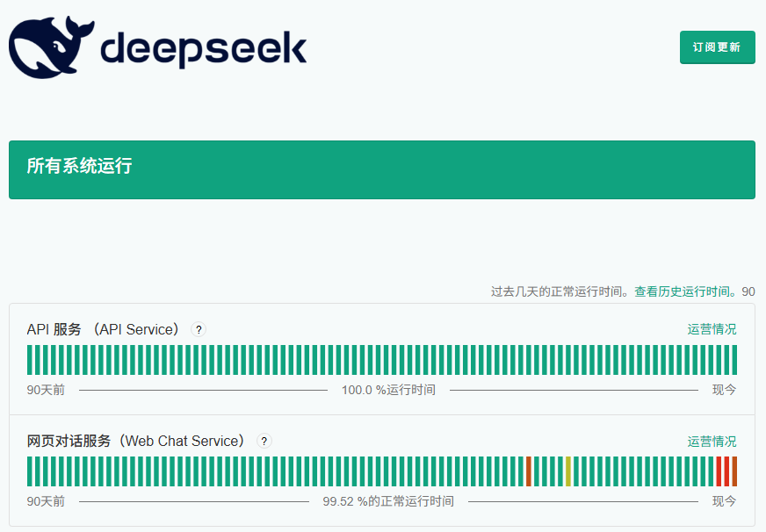Open the API Service help question mark
The height and width of the screenshot is (532, 766).
pyautogui.click(x=199, y=329)
